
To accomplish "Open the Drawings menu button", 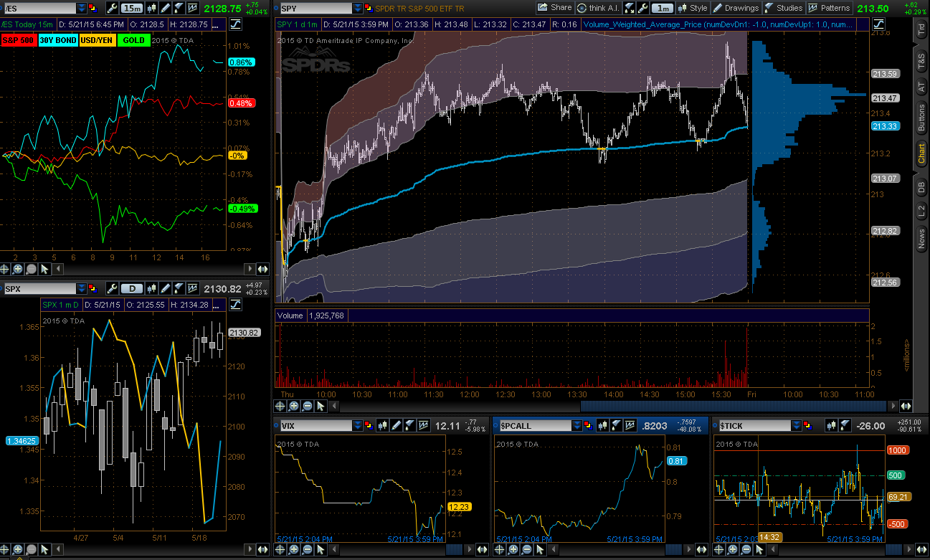I will [736, 8].
